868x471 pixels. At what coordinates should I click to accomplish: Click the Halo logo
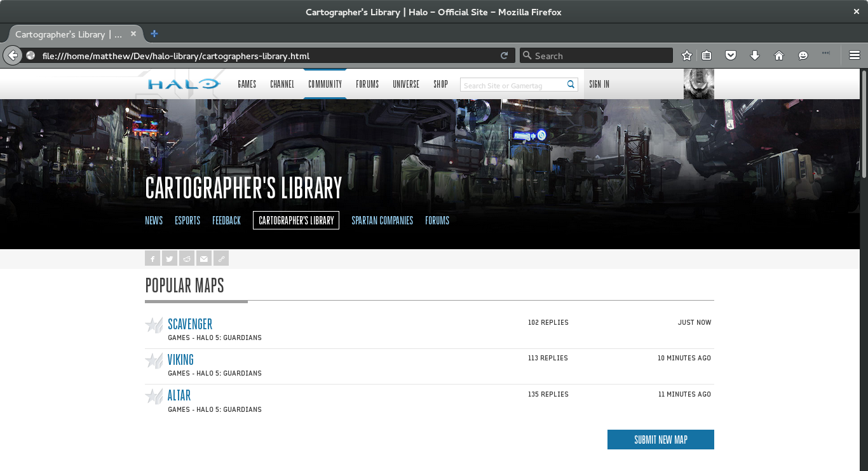(x=184, y=84)
